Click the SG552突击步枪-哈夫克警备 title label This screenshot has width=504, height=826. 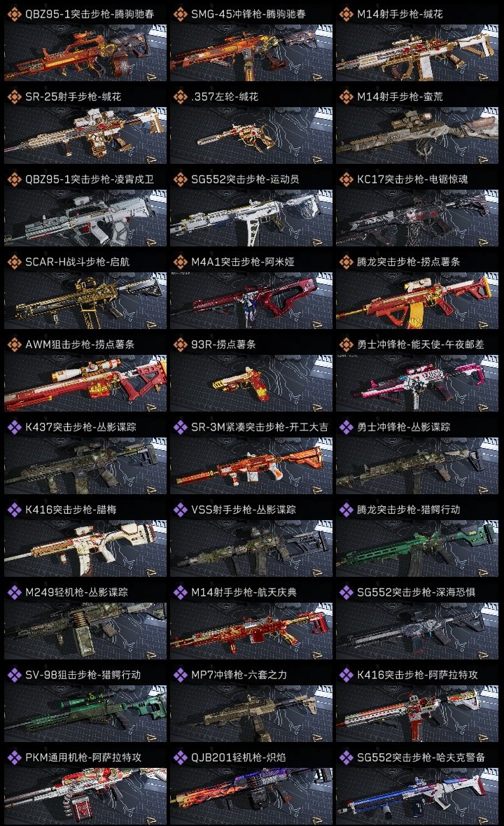tap(421, 757)
